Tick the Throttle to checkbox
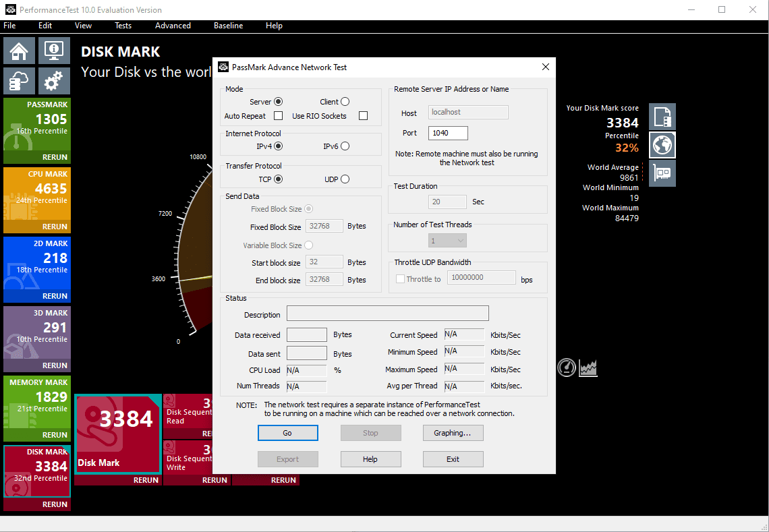Viewport: 769px width, 532px height. click(400, 279)
